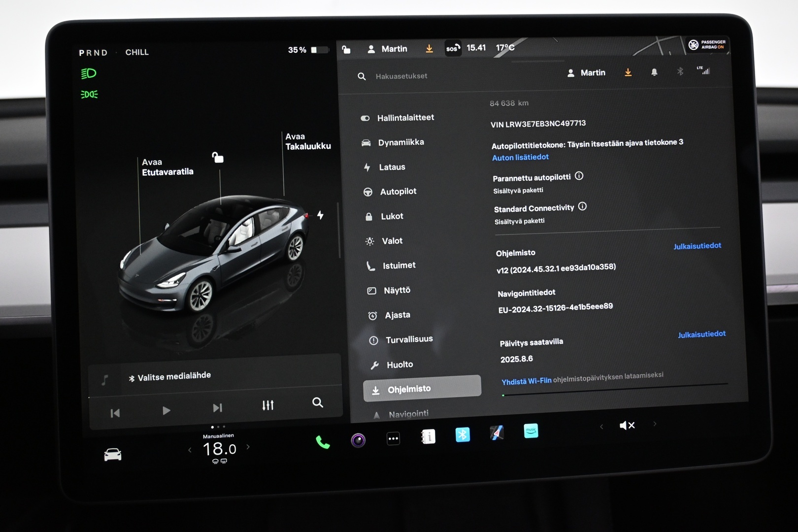Tap the Martin profile in top status bar

pos(388,49)
